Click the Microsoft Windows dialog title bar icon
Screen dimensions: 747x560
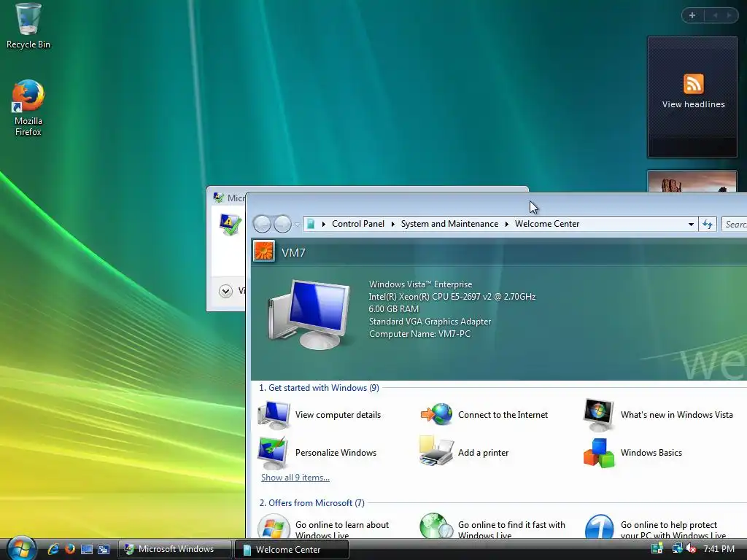[219, 197]
